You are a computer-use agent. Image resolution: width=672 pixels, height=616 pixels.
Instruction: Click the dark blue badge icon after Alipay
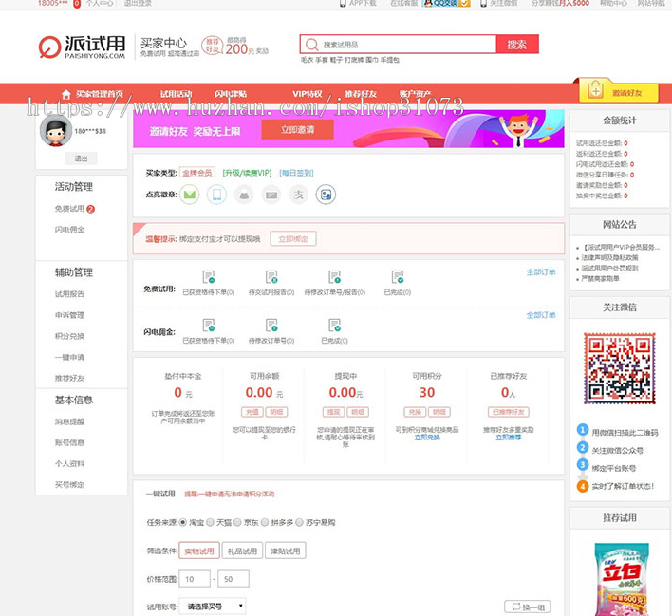click(326, 195)
